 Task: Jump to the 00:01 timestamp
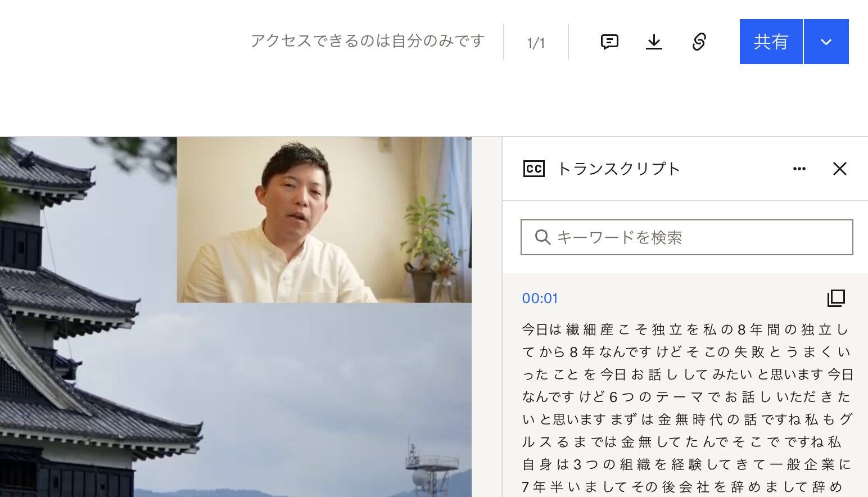540,298
